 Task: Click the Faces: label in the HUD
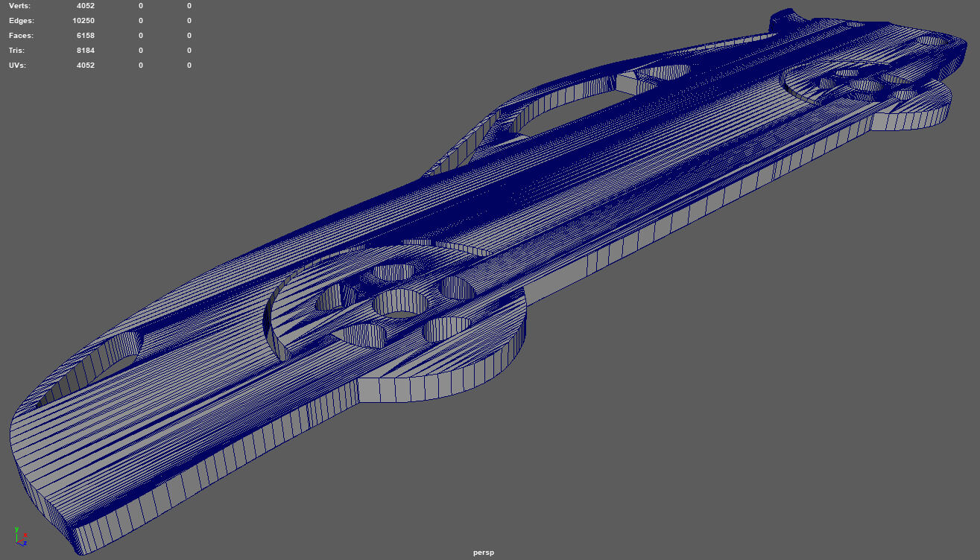21,36
